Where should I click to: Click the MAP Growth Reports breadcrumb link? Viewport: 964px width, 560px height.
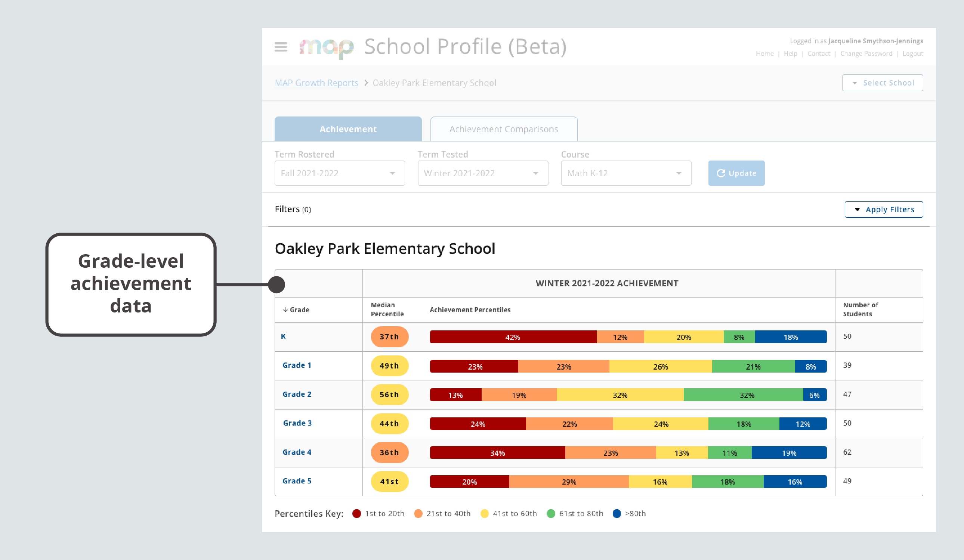[317, 83]
